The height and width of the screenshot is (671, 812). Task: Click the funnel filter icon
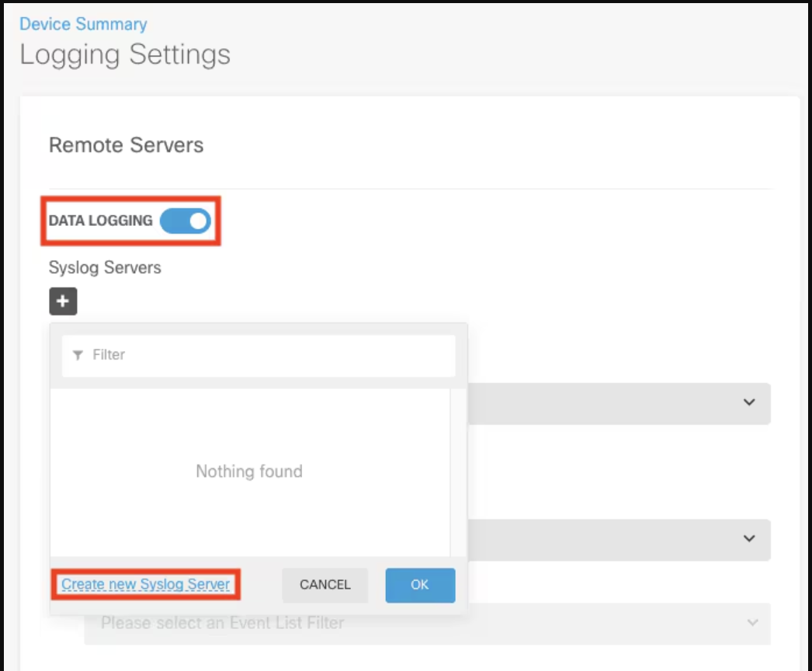pyautogui.click(x=78, y=355)
